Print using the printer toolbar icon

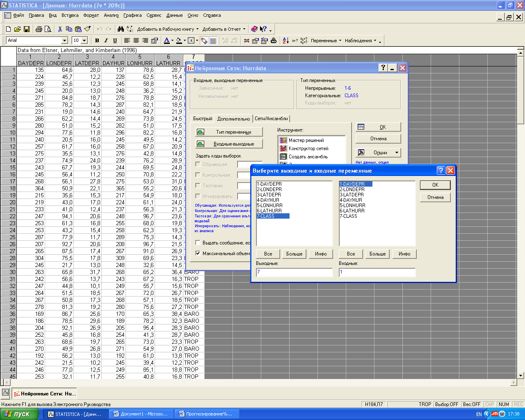[x=39, y=29]
